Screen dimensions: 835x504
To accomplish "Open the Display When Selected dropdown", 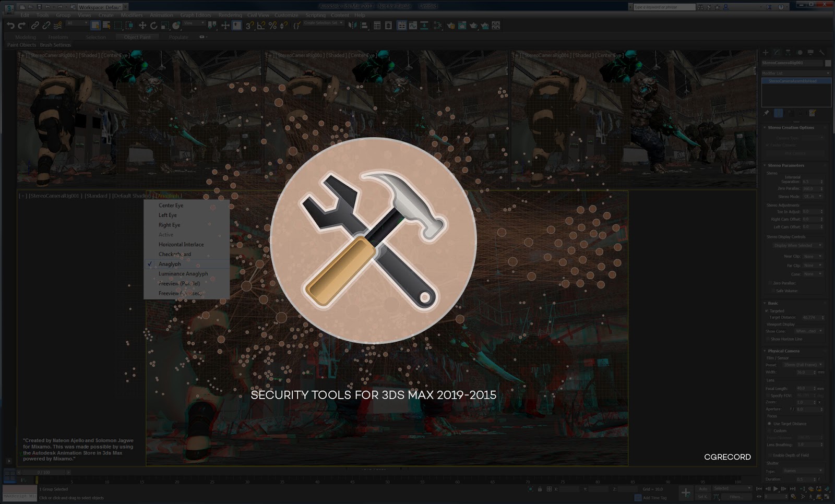I will pos(797,245).
